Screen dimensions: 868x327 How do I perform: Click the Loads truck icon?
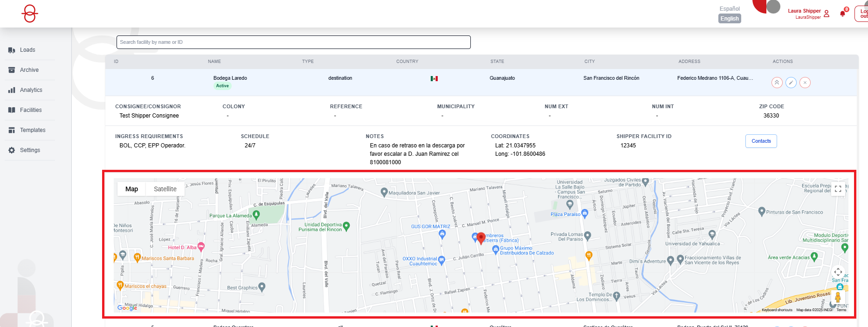point(12,50)
